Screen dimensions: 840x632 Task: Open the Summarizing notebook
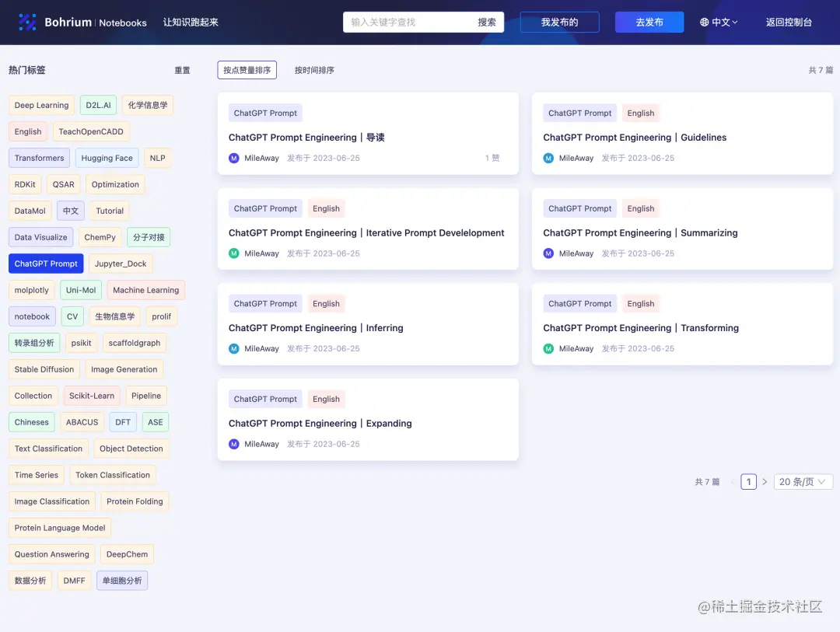coord(640,232)
